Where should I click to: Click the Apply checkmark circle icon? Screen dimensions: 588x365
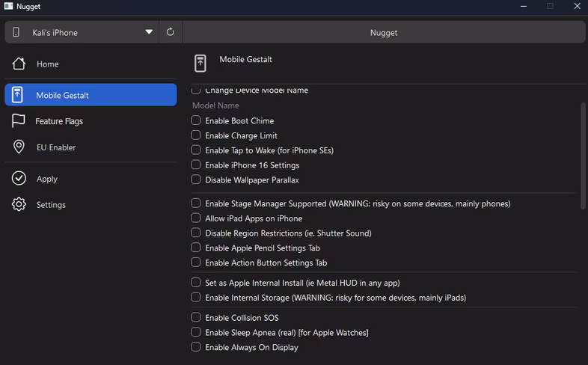click(19, 178)
